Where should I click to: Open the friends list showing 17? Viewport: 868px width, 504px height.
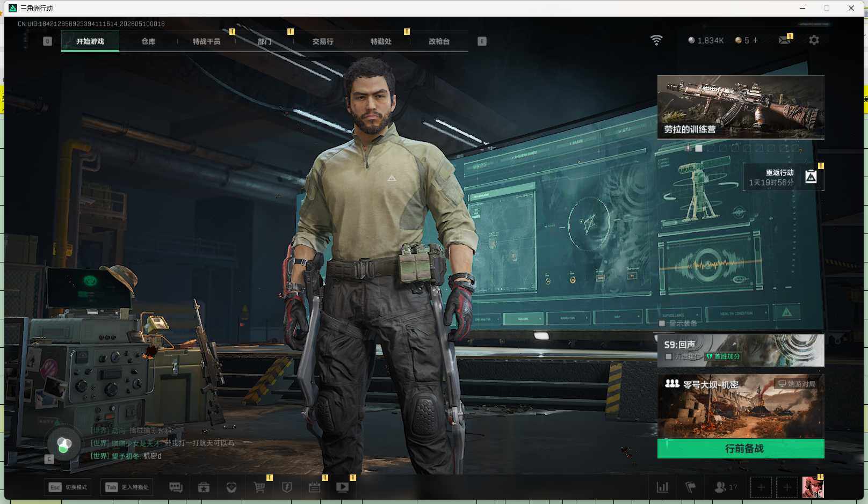[x=726, y=487]
